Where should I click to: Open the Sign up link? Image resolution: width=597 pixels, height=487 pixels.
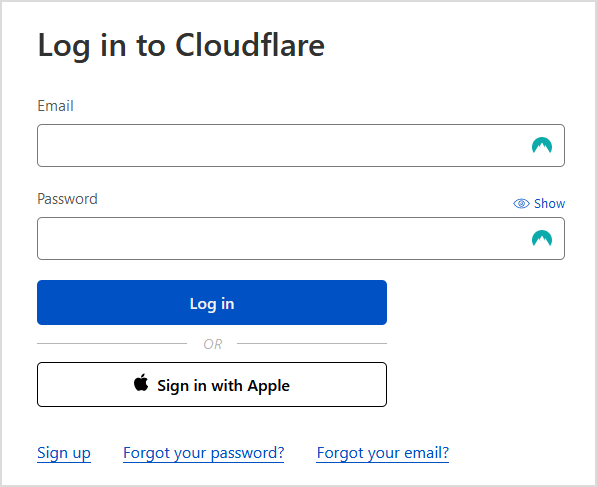[x=64, y=453]
